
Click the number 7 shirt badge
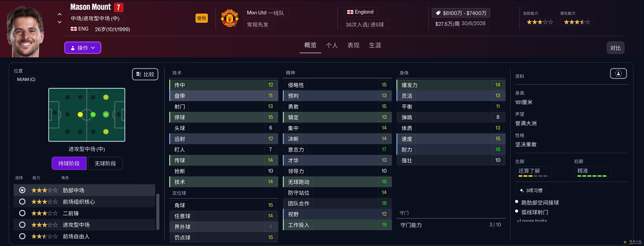click(x=118, y=7)
